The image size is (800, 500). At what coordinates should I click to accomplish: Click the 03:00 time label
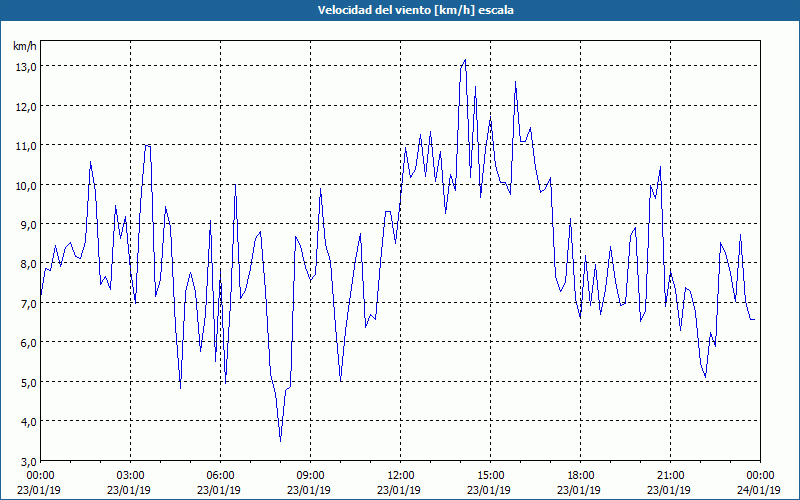(131, 476)
